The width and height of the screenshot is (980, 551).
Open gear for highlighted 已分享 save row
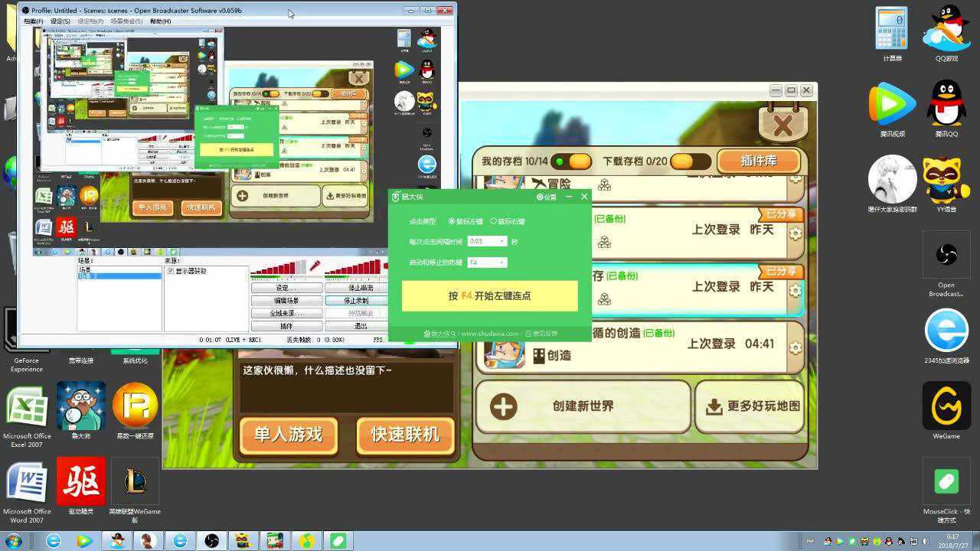(x=795, y=291)
